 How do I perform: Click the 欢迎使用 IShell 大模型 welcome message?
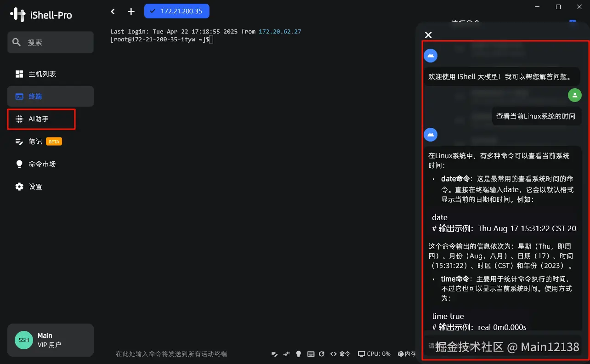(x=502, y=77)
